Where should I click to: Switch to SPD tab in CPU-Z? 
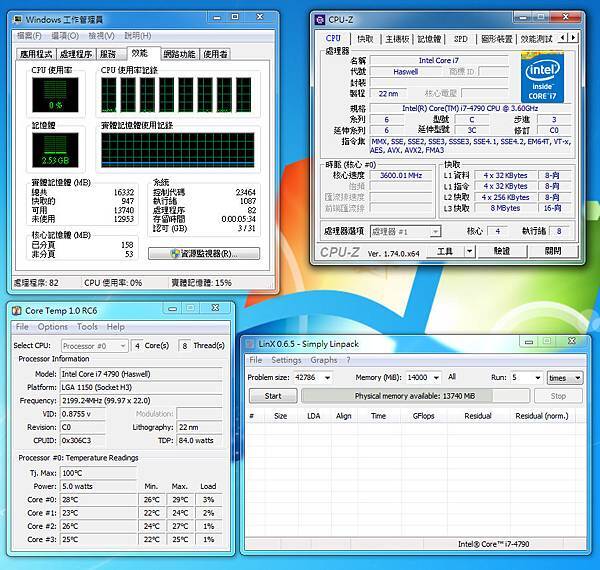pos(461,39)
